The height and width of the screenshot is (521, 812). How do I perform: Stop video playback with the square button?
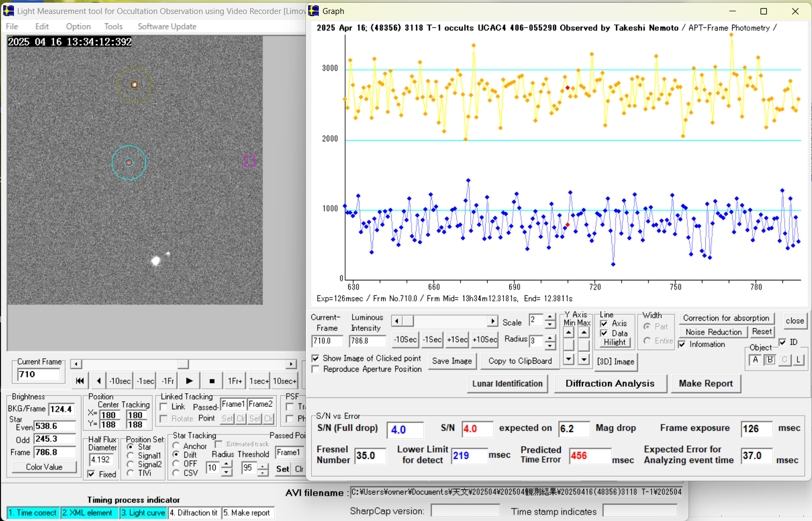[212, 381]
